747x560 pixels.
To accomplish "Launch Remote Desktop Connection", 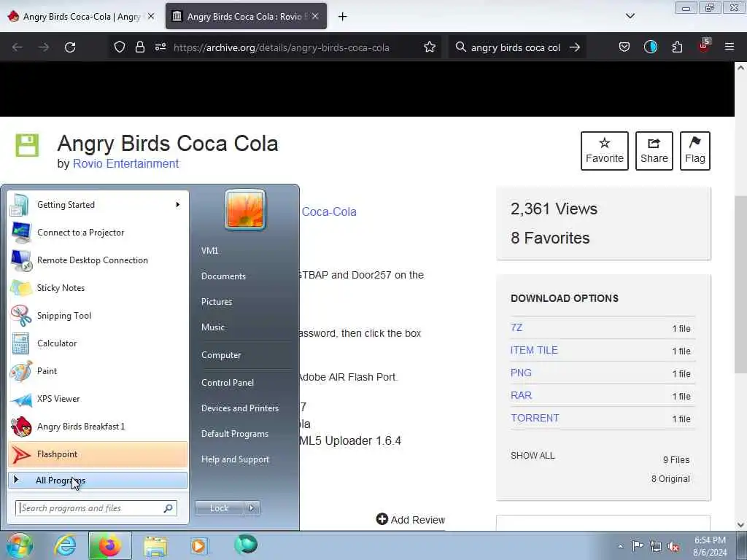I will tap(98, 260).
